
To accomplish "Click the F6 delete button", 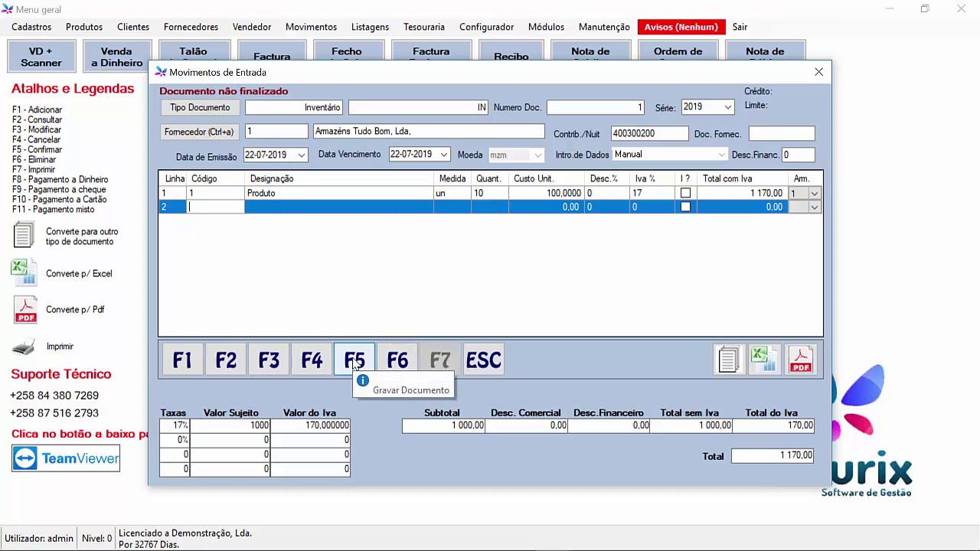I will tap(397, 360).
